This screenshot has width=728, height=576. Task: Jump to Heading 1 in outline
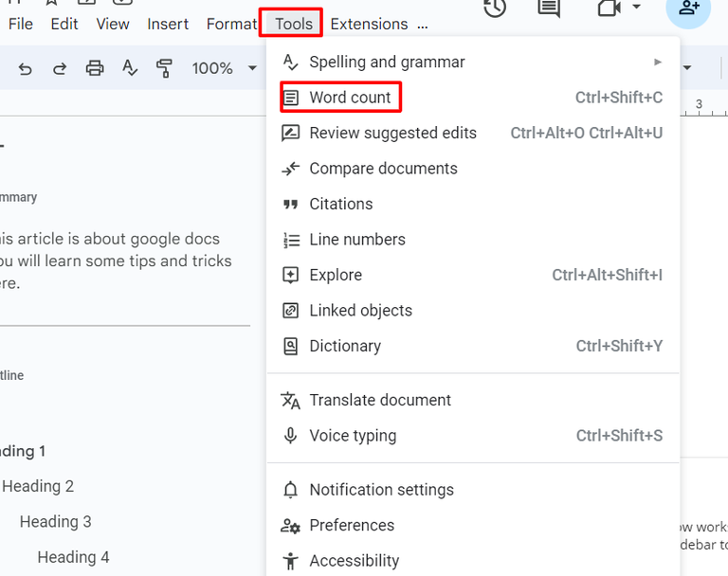point(23,451)
